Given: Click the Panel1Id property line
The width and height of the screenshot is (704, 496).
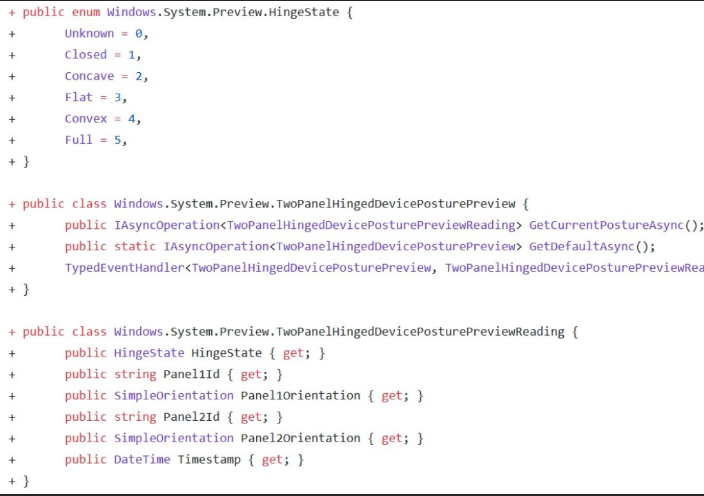Looking at the screenshot, I should click(174, 374).
